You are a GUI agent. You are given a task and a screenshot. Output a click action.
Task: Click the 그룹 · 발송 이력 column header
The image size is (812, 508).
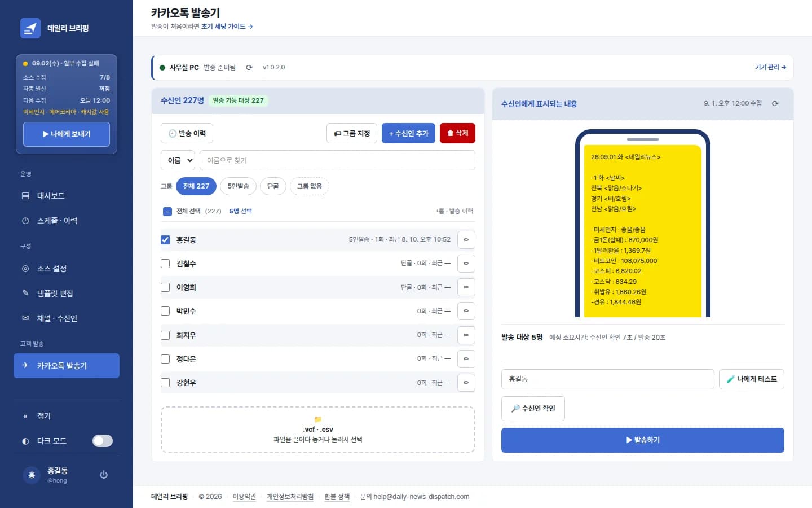[x=453, y=211]
